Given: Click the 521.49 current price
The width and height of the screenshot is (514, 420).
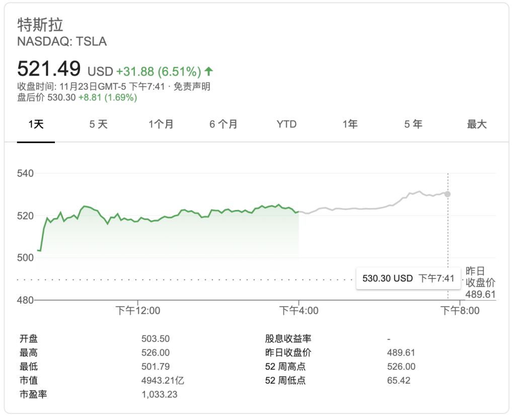Looking at the screenshot, I should coord(49,68).
